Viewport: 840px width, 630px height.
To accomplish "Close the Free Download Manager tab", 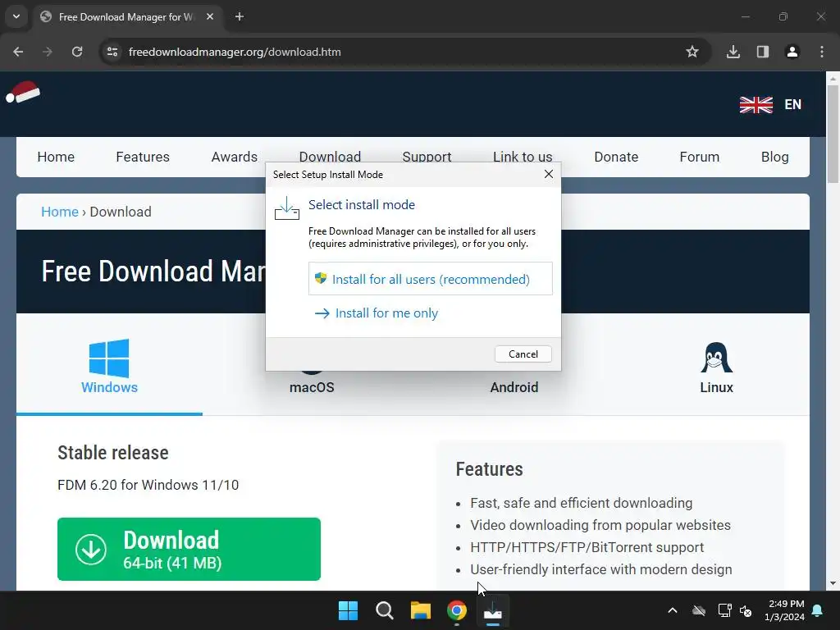I will point(210,16).
